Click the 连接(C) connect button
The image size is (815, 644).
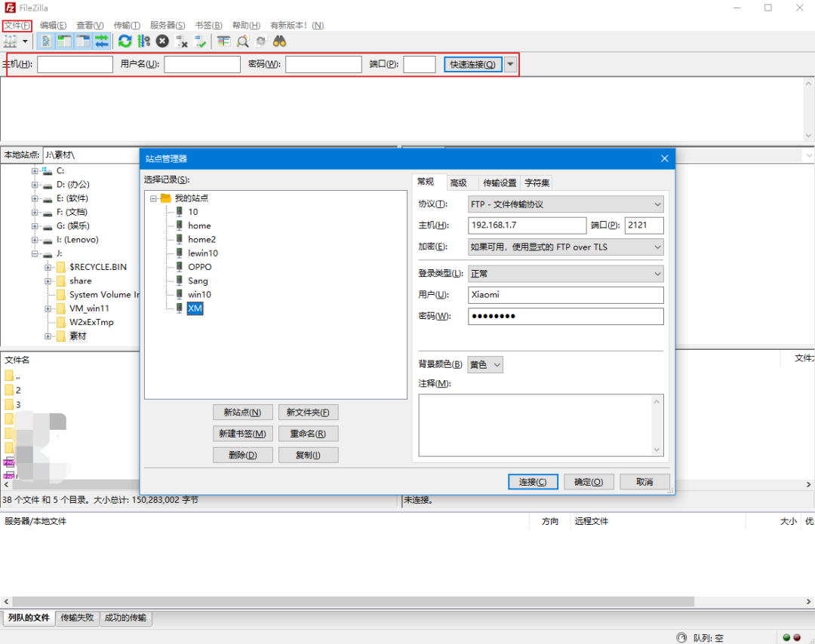533,482
